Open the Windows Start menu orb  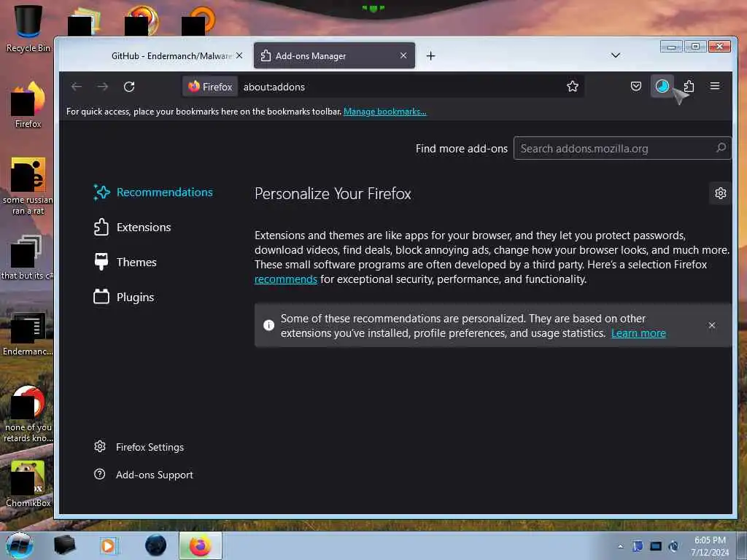(20, 545)
